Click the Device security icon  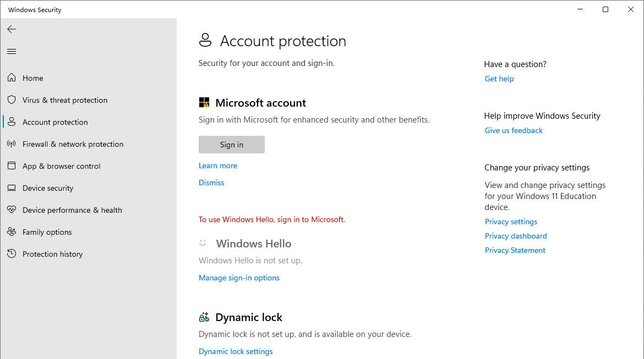(x=12, y=187)
